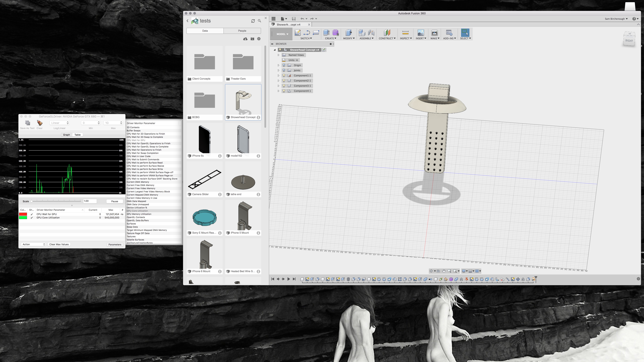The width and height of the screenshot is (644, 362).
Task: Toggle visibility bulb for Showerhead Concept v4
Action: pos(280,50)
